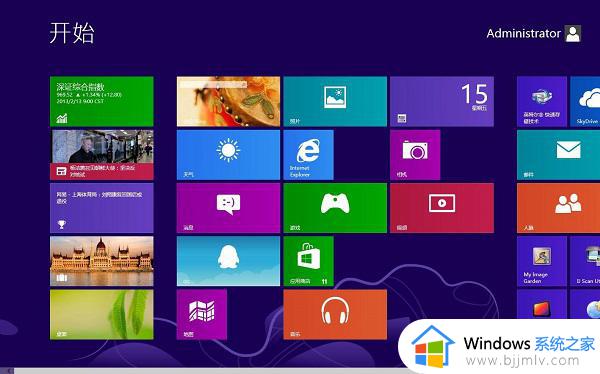Image resolution: width=600 pixels, height=374 pixels.
Task: Open the Calendar tile showing 15
Action: coord(442,101)
